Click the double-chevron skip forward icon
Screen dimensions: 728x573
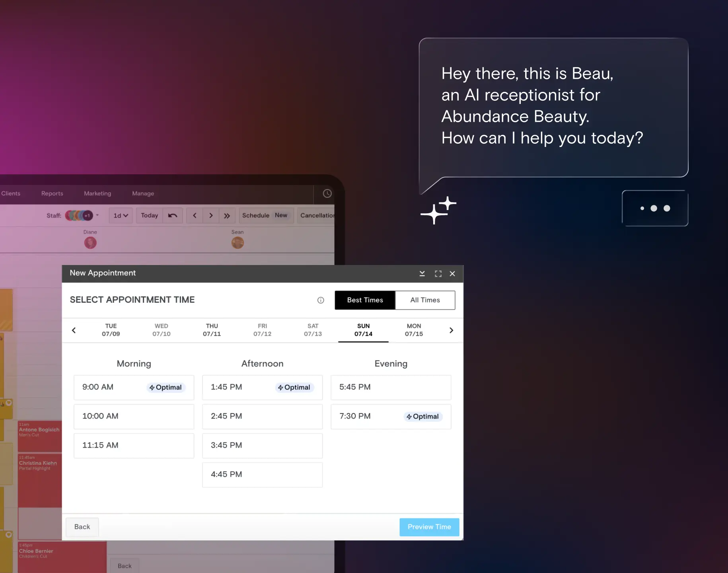coord(227,215)
